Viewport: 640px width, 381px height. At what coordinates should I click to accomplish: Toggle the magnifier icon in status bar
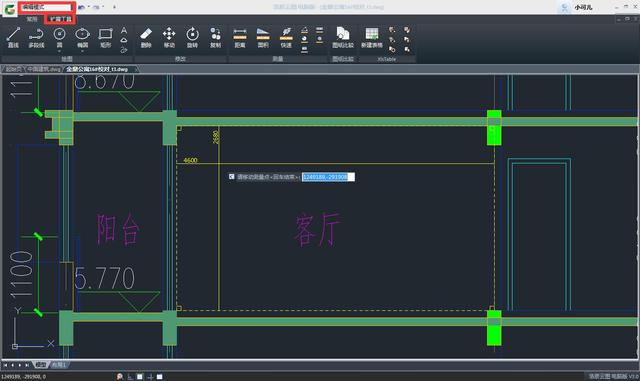[120, 377]
